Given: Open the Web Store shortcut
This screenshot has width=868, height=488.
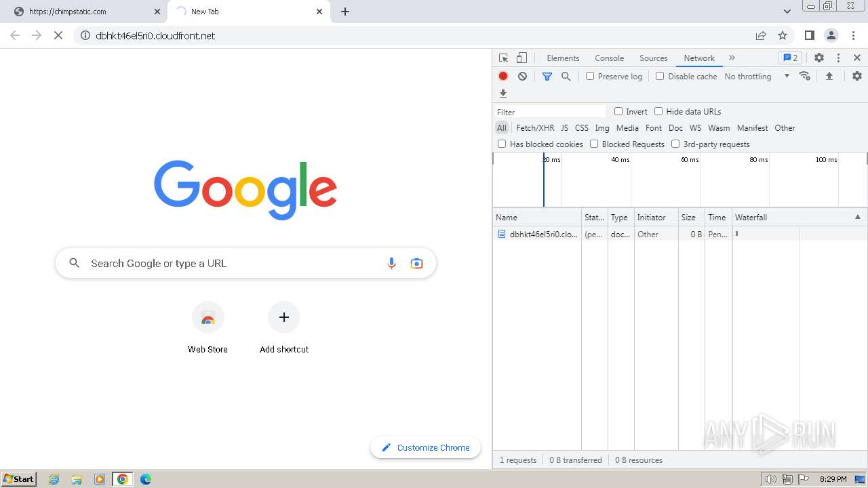Looking at the screenshot, I should click(208, 328).
